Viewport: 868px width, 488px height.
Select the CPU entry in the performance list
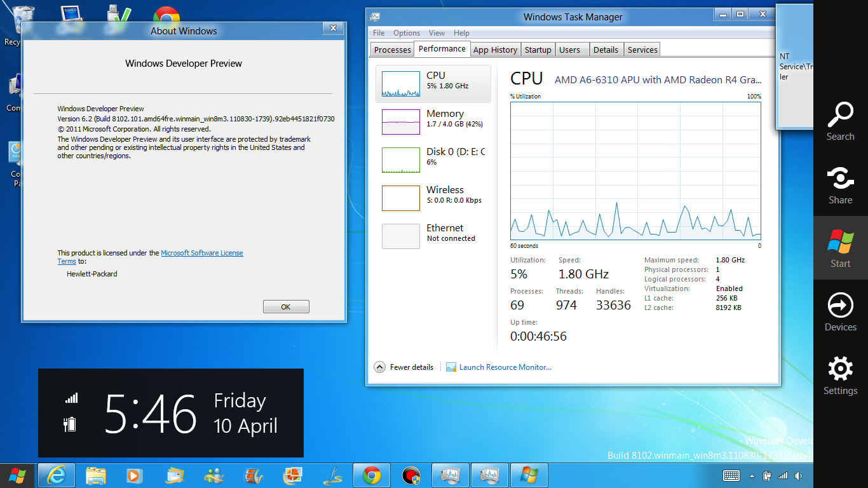[x=433, y=84]
